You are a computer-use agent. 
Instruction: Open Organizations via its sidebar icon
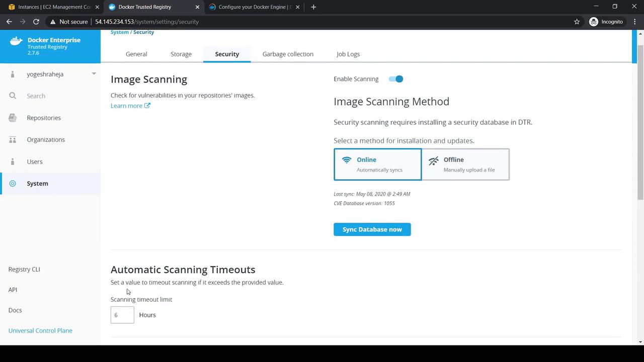point(13,140)
